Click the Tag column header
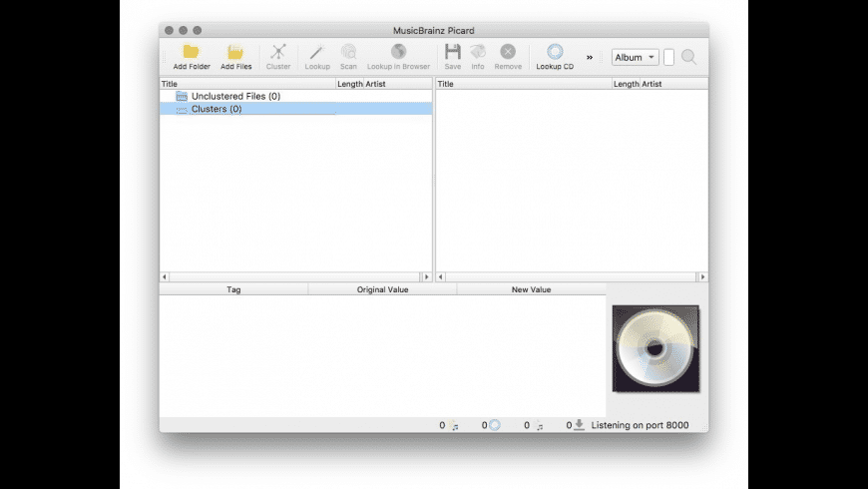This screenshot has height=489, width=868. pos(233,289)
